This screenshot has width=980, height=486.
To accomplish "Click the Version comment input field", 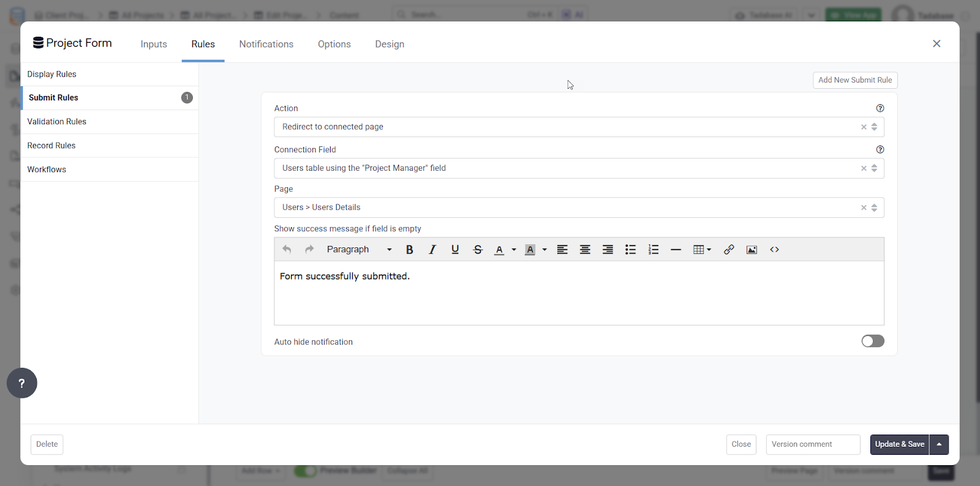I will (813, 444).
